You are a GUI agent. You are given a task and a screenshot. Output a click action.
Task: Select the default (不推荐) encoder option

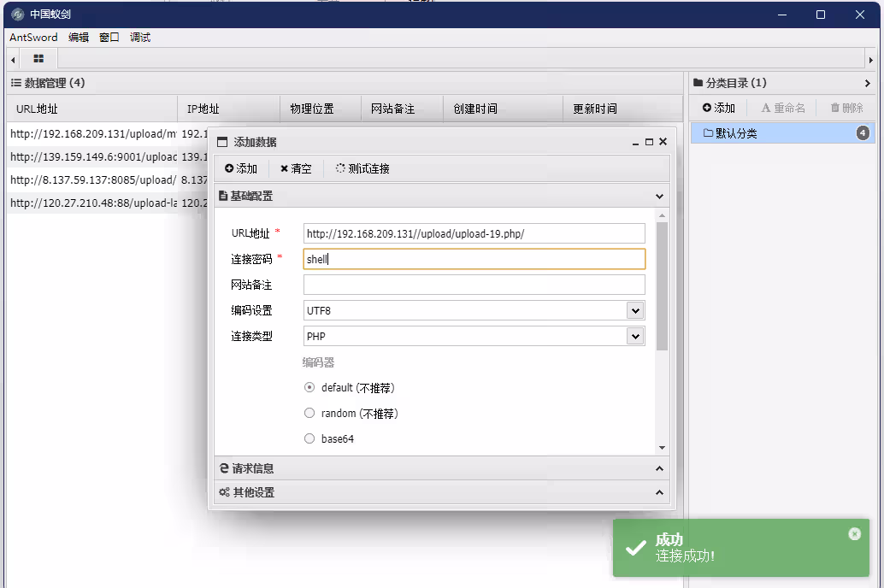pos(309,387)
